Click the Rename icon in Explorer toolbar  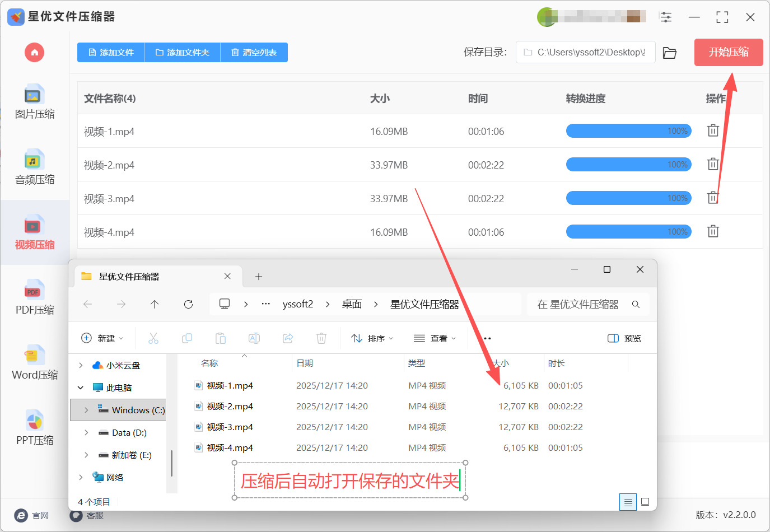(254, 338)
